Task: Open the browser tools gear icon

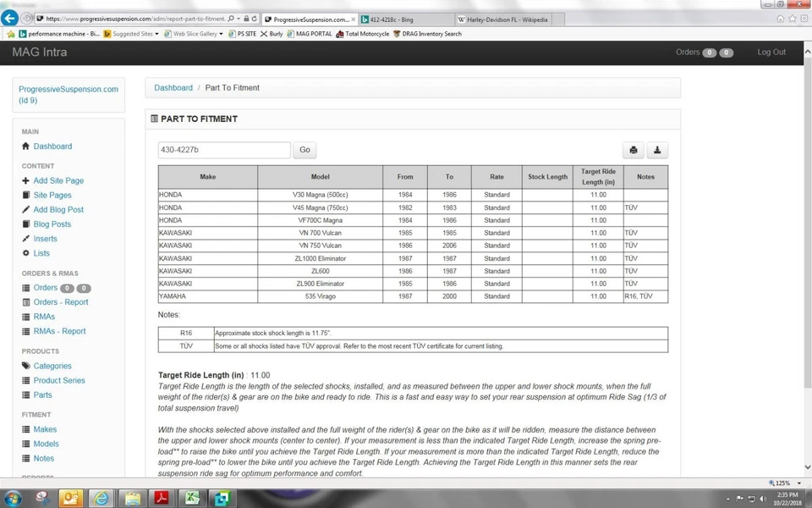Action: click(x=804, y=19)
